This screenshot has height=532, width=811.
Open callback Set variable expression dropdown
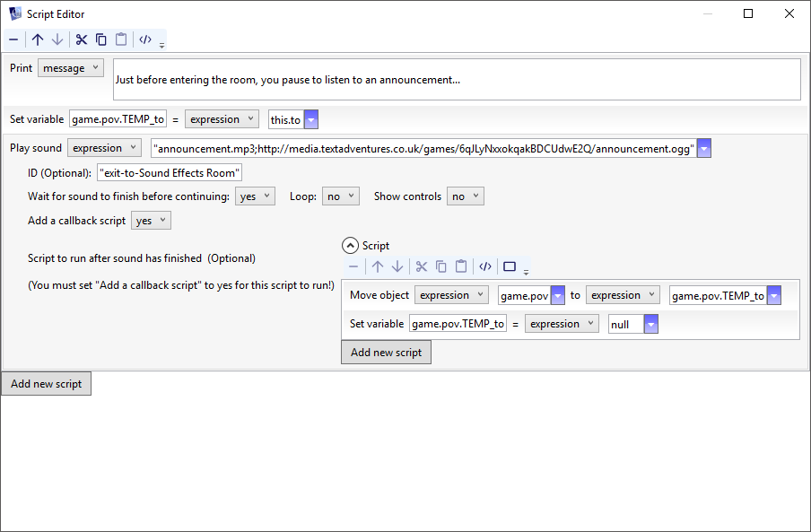tap(562, 324)
